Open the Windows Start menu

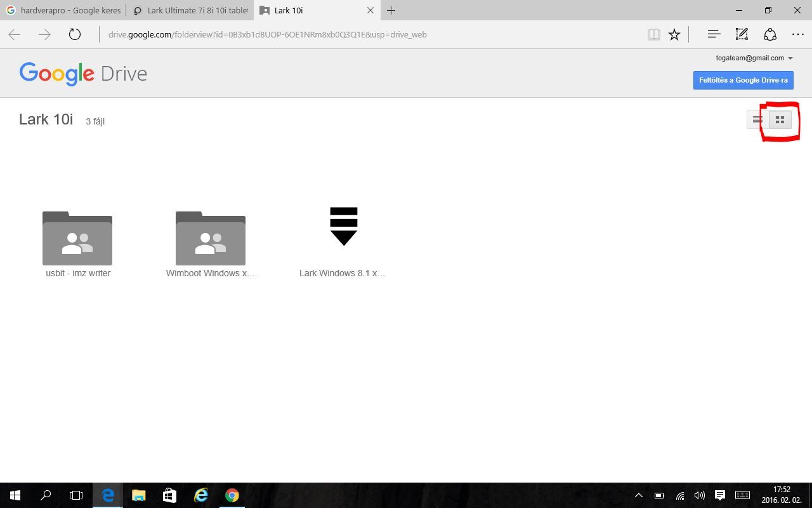[15, 495]
